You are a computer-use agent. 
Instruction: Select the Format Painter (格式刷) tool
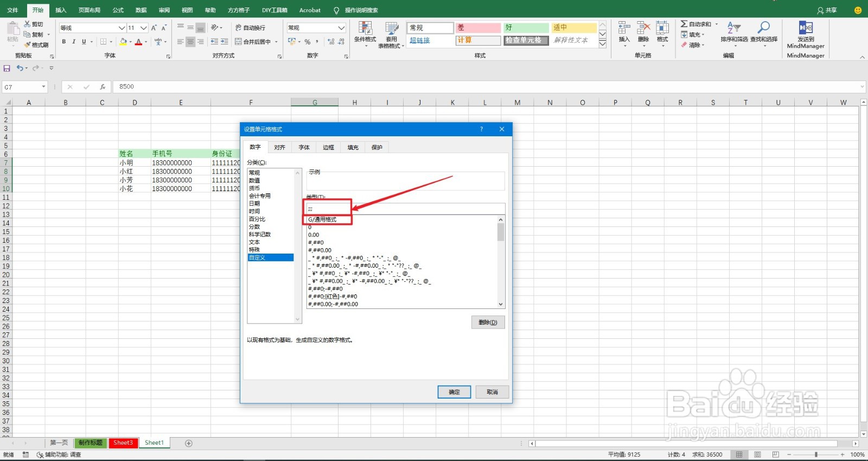(x=36, y=45)
